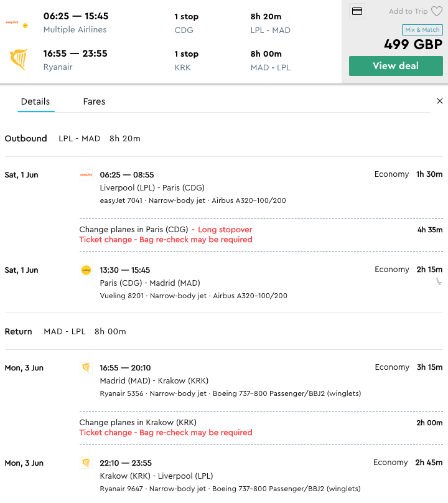Click the seat icon under Vueling duration
The height and width of the screenshot is (503, 448).
pyautogui.click(x=439, y=281)
